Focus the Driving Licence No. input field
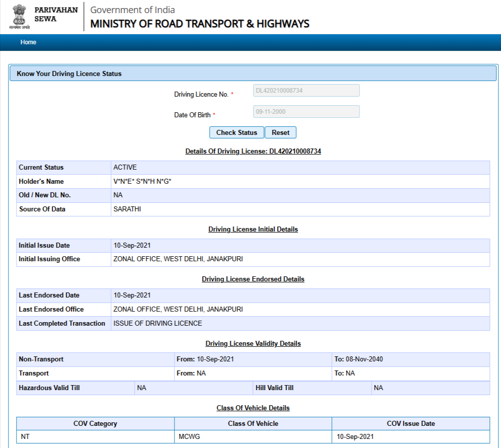This screenshot has height=448, width=501. (x=306, y=91)
